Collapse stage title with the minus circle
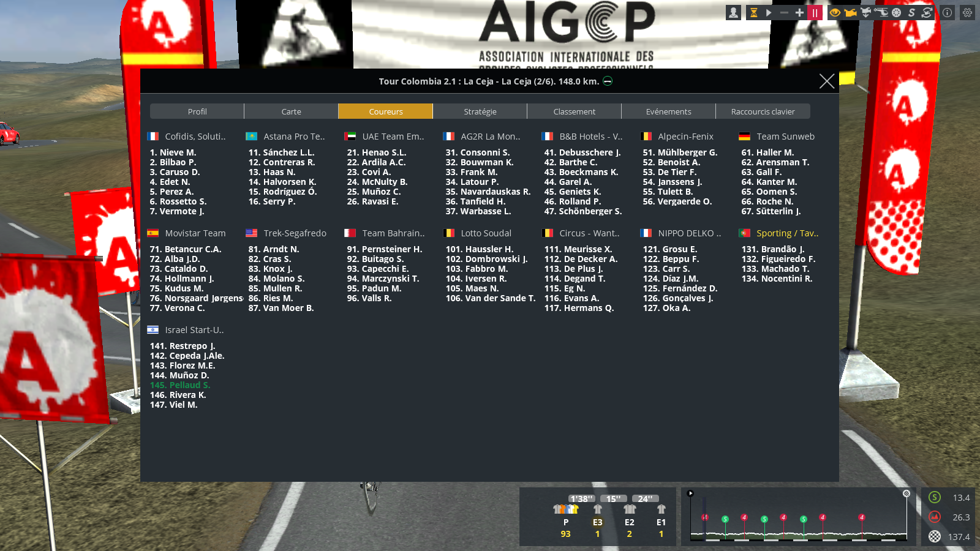980x551 pixels. 608,81
